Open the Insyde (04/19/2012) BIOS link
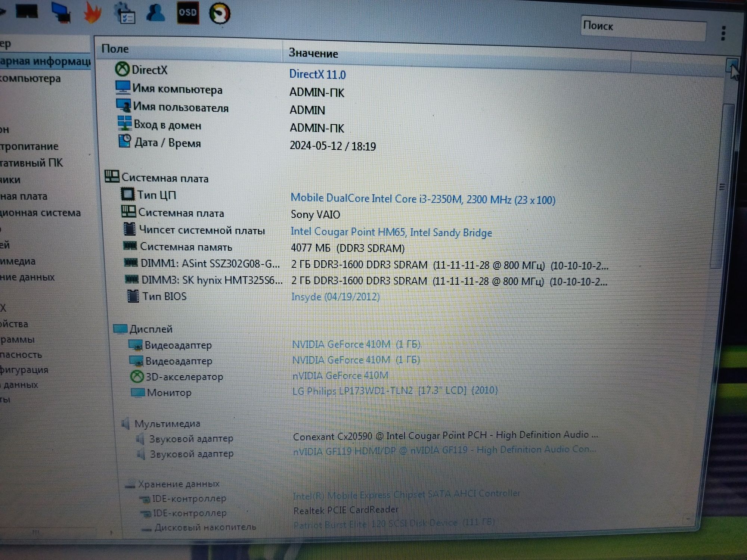 coord(335,297)
